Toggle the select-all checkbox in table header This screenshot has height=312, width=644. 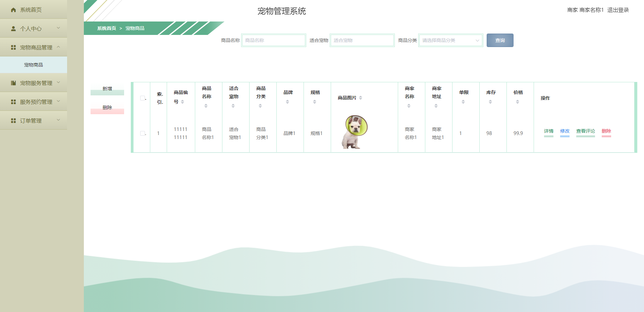(x=142, y=98)
